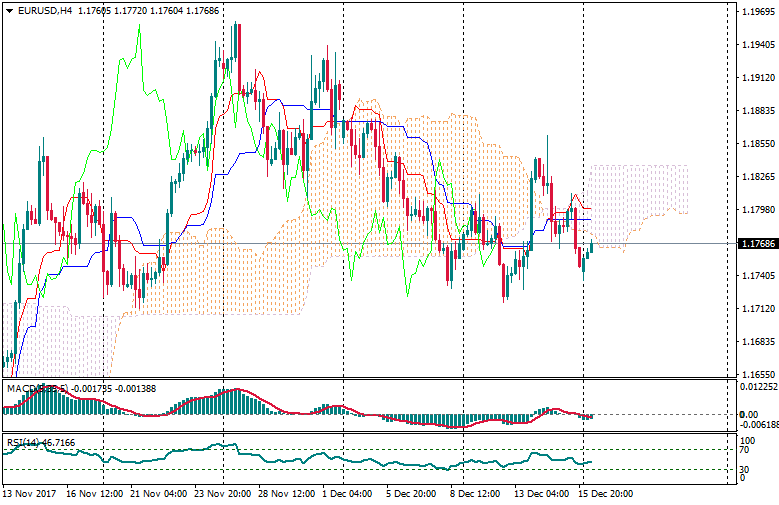Click the 13 Nov 2017 date label

click(x=28, y=494)
